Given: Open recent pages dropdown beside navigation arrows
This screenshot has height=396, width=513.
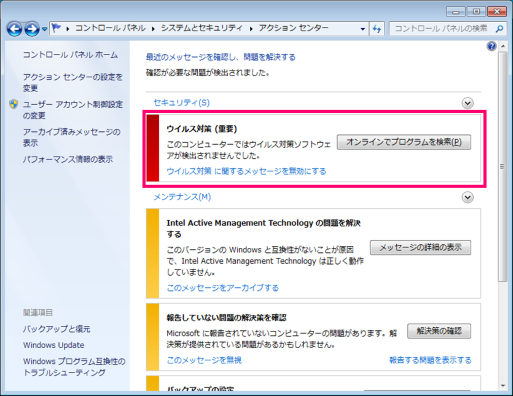Looking at the screenshot, I should point(45,29).
